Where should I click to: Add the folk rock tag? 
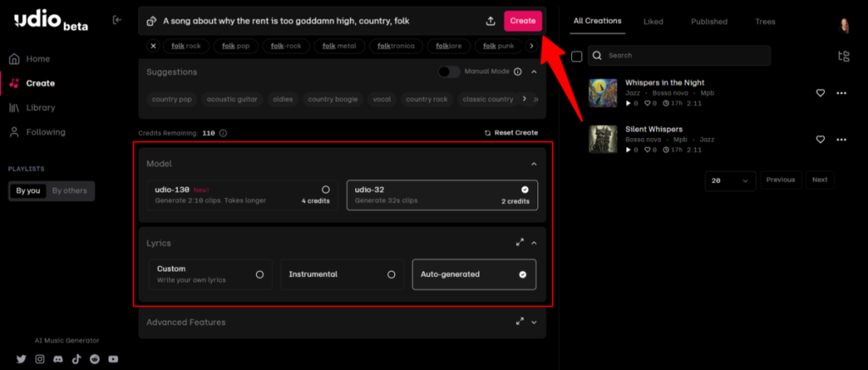point(186,46)
